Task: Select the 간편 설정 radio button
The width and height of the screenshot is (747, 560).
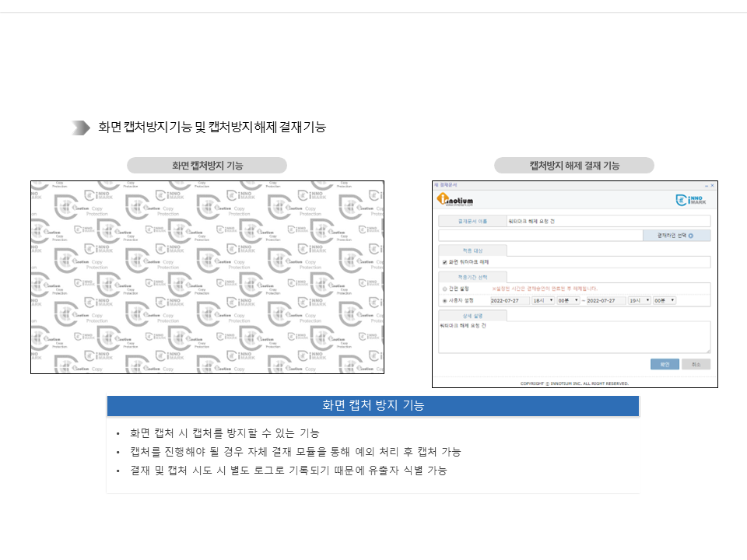Action: [444, 289]
